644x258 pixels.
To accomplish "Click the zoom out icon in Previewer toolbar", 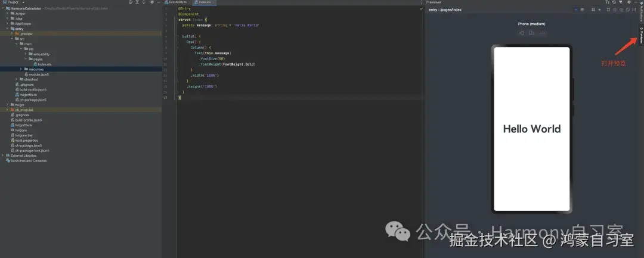I will click(x=615, y=10).
